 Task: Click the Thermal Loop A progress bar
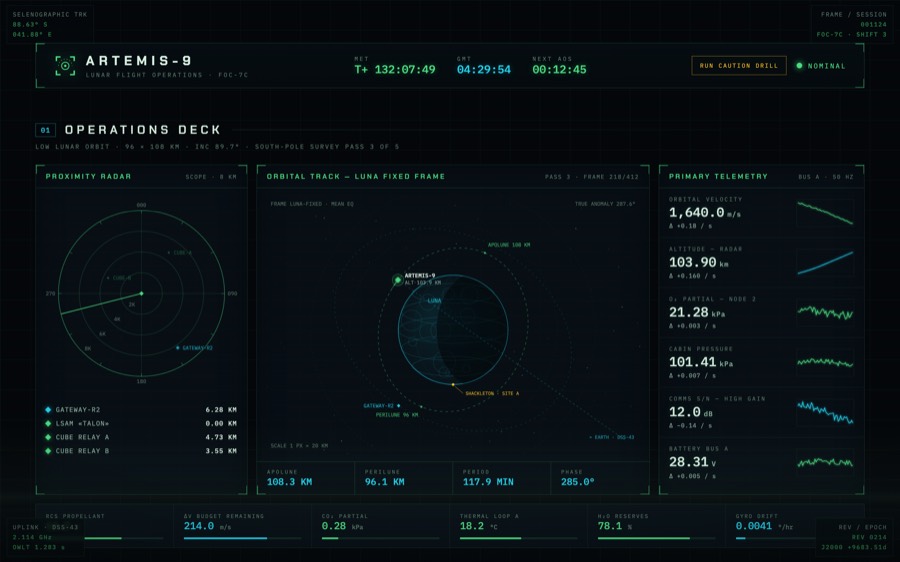(x=518, y=538)
